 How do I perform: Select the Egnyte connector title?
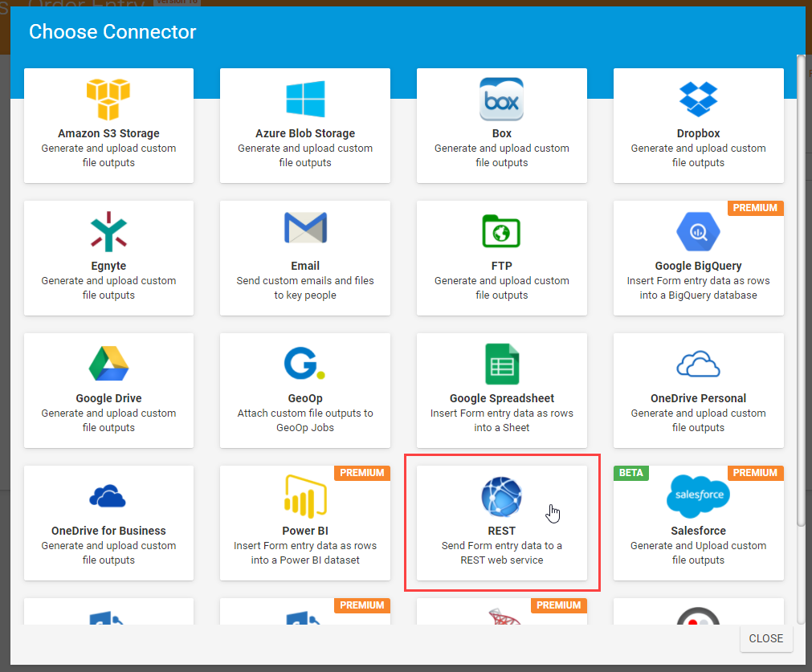pos(108,266)
